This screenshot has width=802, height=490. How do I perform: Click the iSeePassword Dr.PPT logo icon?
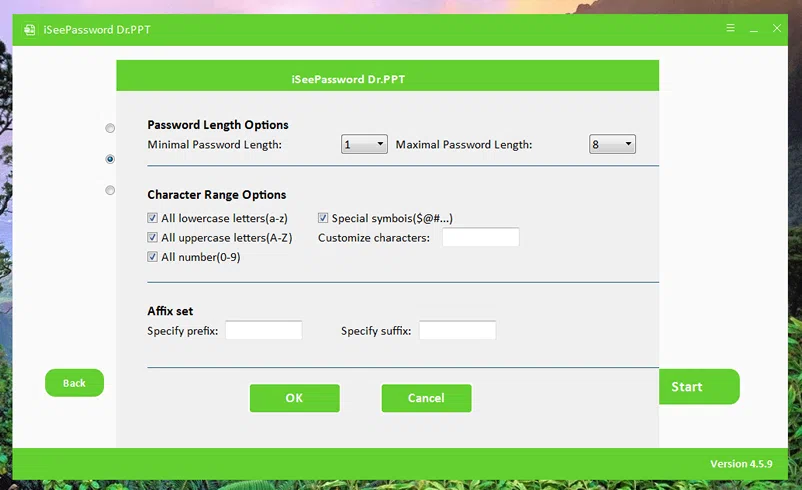pyautogui.click(x=29, y=29)
